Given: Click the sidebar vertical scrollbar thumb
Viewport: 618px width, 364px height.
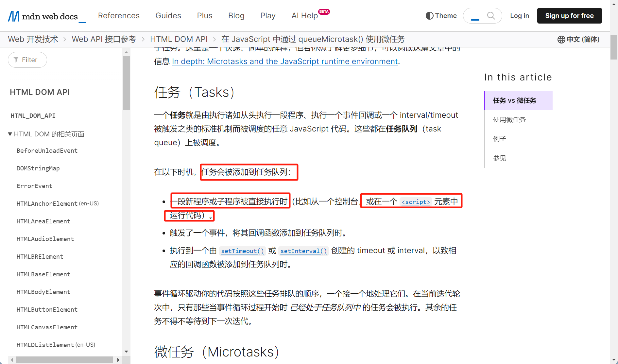Looking at the screenshot, I should tap(126, 83).
